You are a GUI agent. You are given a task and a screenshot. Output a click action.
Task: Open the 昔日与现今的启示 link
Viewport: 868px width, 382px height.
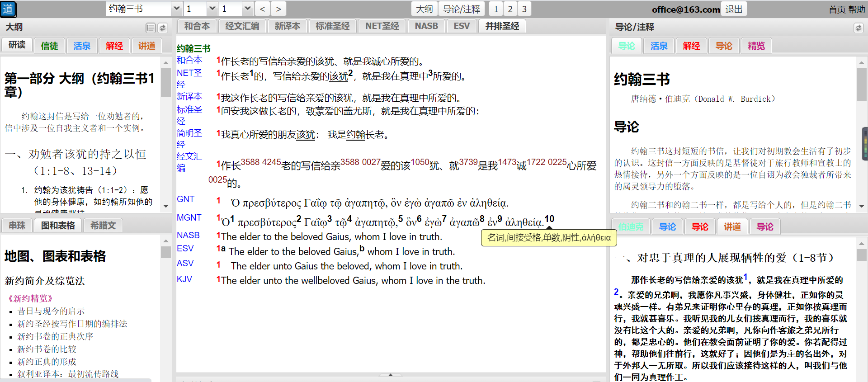pyautogui.click(x=51, y=311)
